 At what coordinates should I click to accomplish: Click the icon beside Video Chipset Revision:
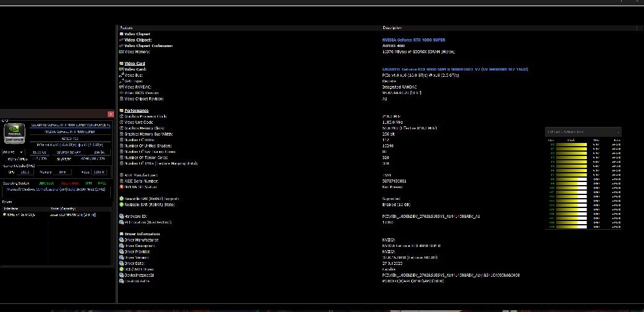(x=121, y=99)
